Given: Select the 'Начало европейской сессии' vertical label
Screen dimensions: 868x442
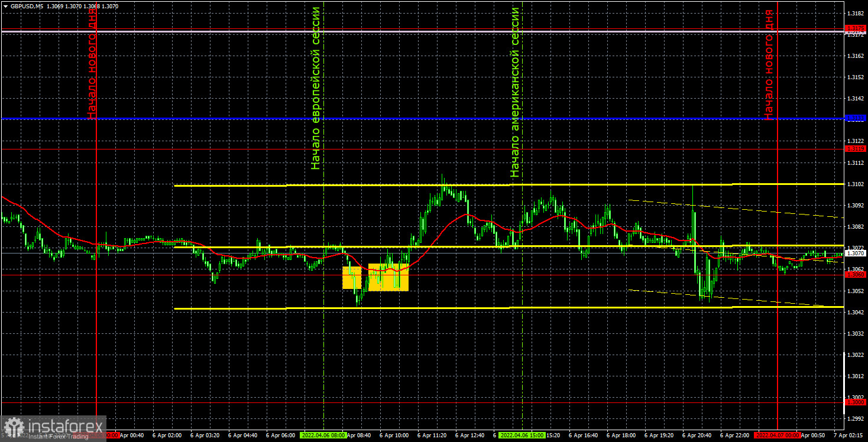Looking at the screenshot, I should pyautogui.click(x=316, y=89).
